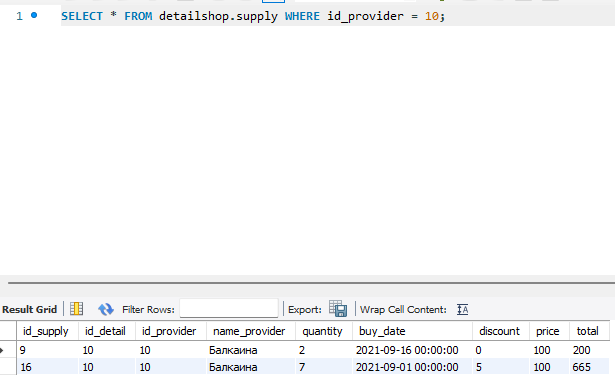Click detailshop.supply in the SQL query

[x=218, y=16]
